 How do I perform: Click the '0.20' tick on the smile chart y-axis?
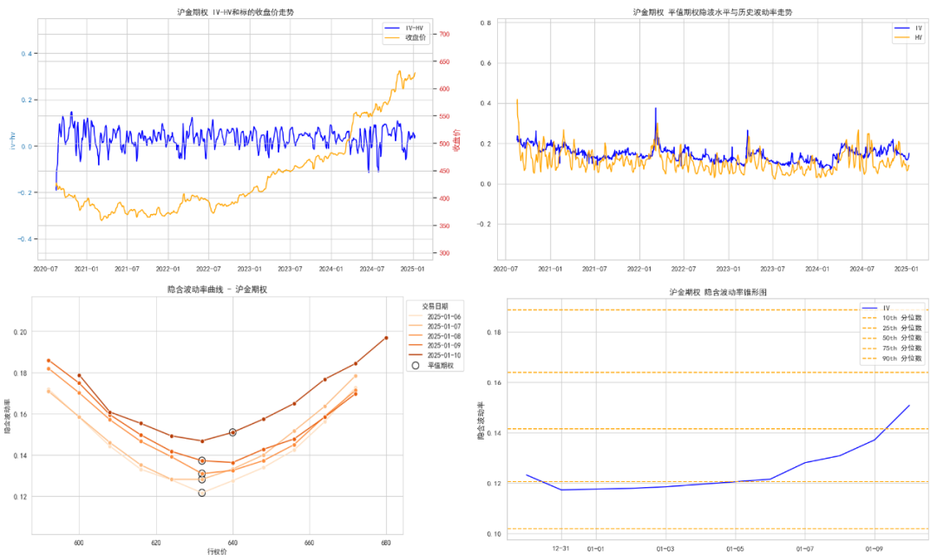20,332
